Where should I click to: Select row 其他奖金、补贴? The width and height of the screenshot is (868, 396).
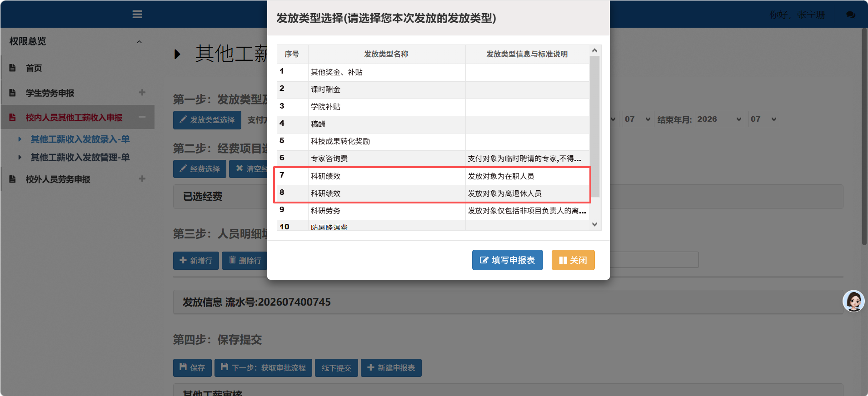click(433, 72)
